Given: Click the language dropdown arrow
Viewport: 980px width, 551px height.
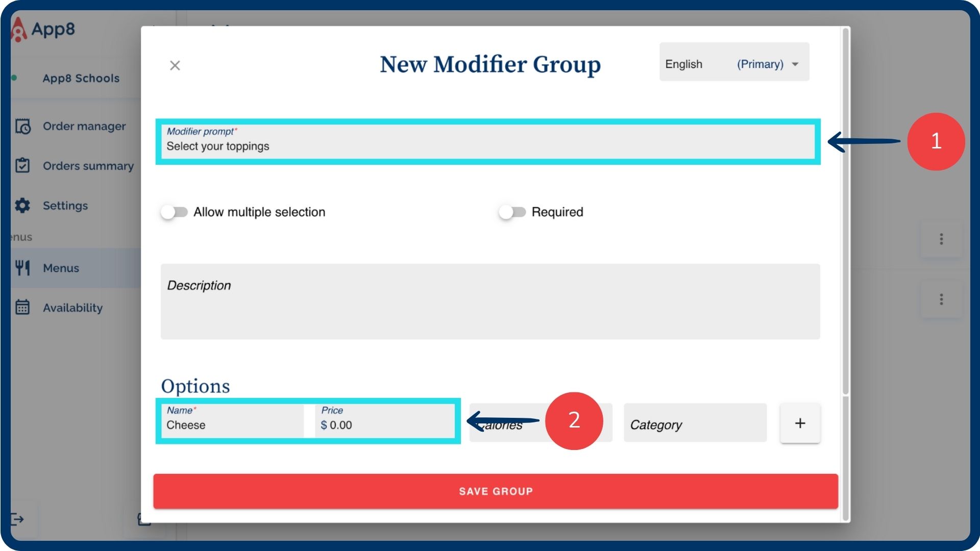Looking at the screenshot, I should coord(795,64).
